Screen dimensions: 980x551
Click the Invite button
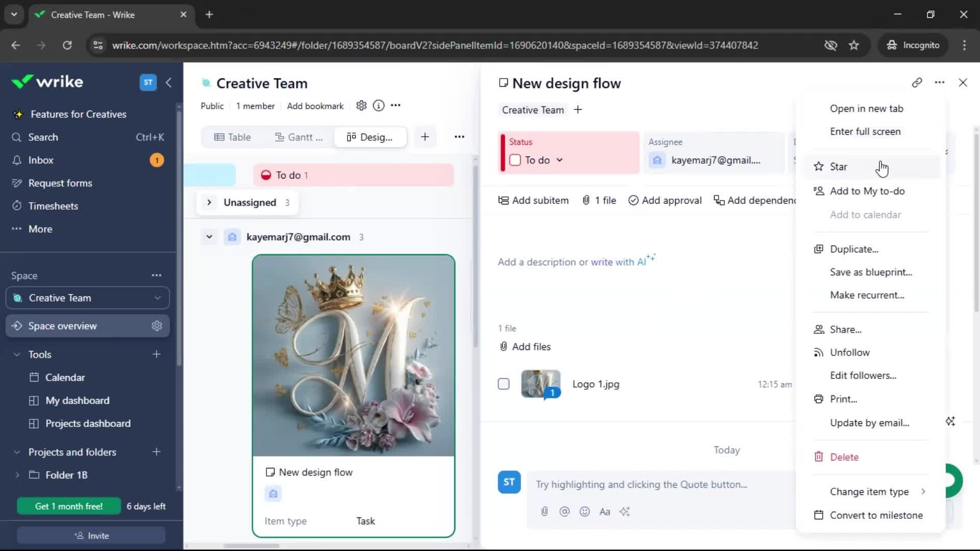[x=91, y=536]
